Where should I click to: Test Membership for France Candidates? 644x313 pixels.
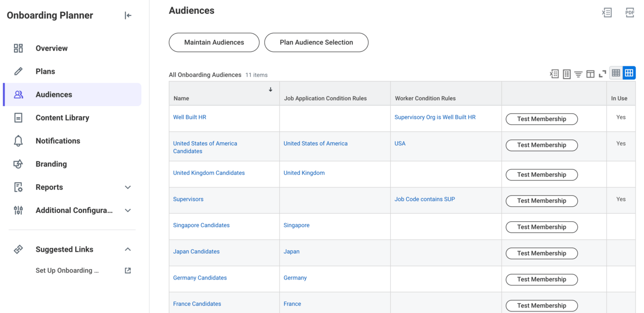(x=542, y=306)
